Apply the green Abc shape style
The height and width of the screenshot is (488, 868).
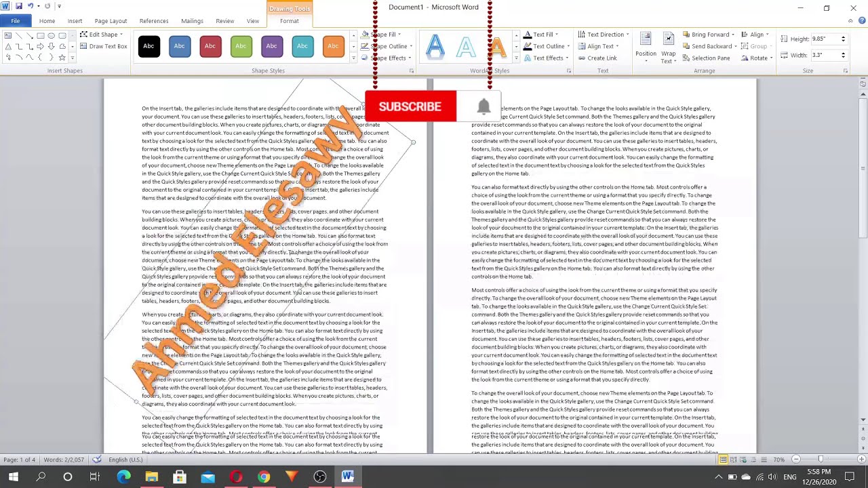pos(241,46)
